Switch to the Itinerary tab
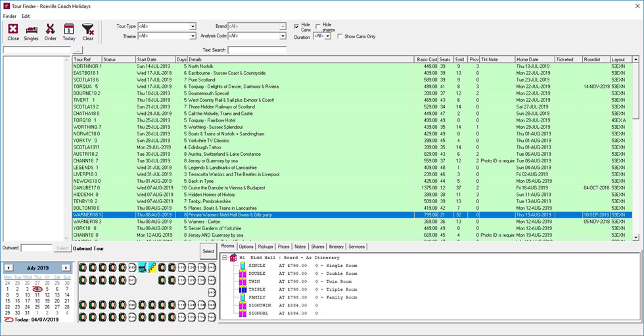644x336 pixels. pyautogui.click(x=336, y=247)
